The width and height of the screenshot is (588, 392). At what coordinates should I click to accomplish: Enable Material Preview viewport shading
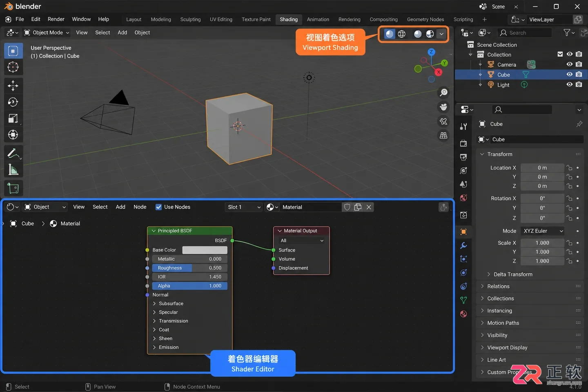click(418, 34)
